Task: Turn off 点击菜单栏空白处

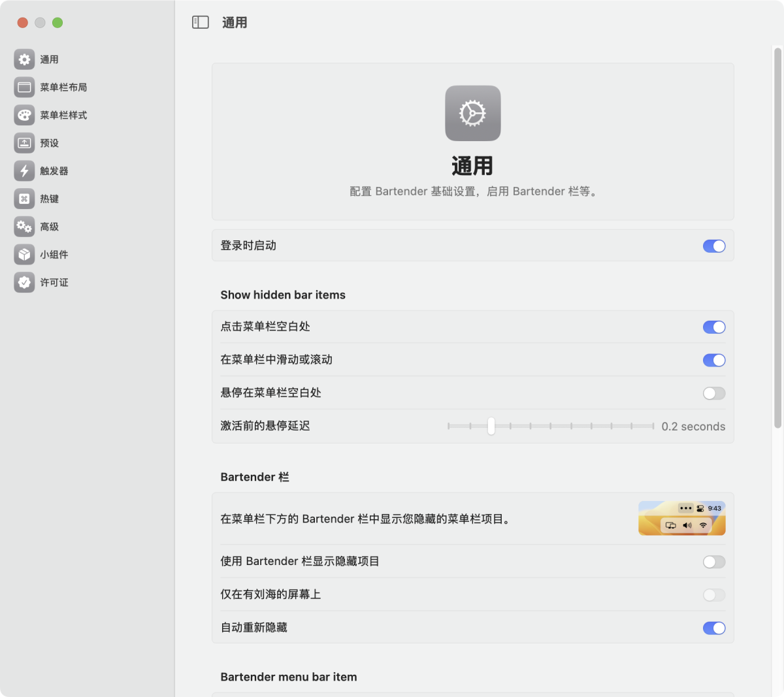Action: (714, 327)
